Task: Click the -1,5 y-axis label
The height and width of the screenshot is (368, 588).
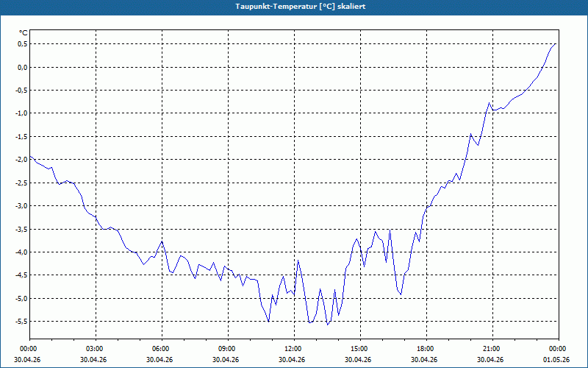Action: point(22,137)
